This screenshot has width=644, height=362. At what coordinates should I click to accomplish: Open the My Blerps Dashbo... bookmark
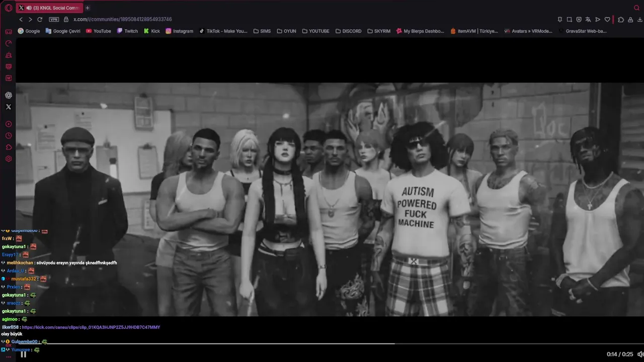[x=420, y=31]
